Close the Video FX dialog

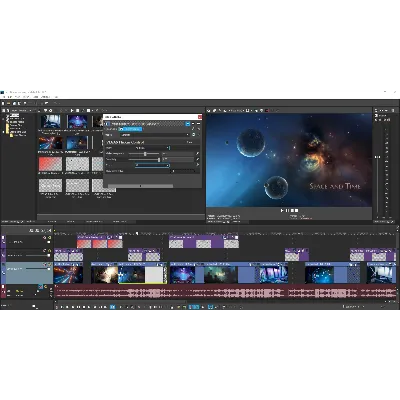tap(200, 117)
